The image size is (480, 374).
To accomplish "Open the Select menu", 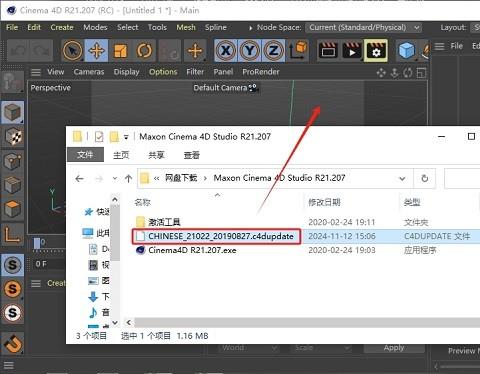I will click(128, 27).
